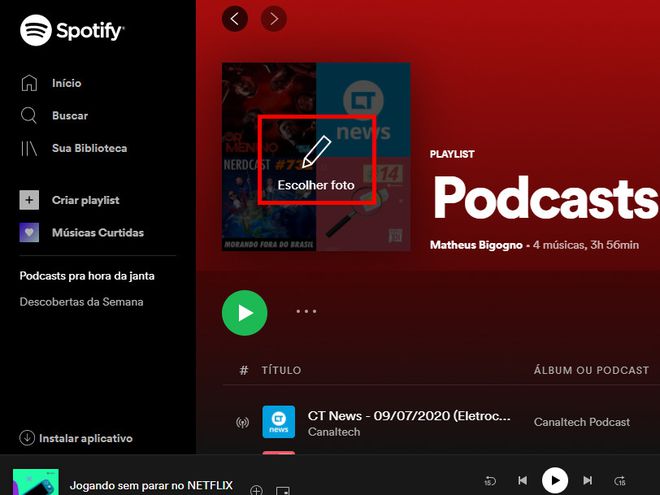Click the Instalar aplicativo download icon
Image resolution: width=660 pixels, height=495 pixels.
[x=27, y=438]
